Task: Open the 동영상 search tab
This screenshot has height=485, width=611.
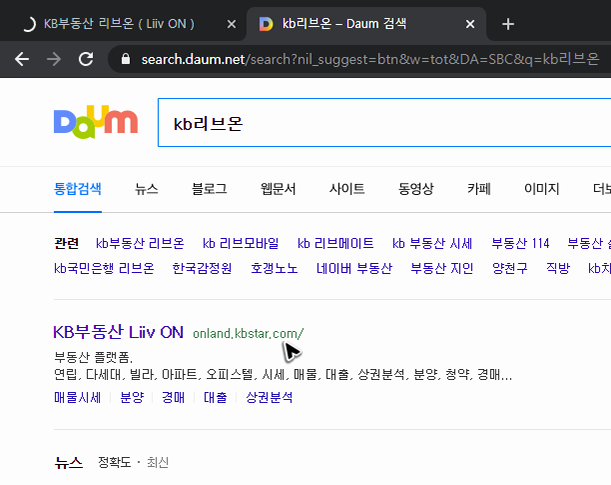Action: tap(416, 189)
